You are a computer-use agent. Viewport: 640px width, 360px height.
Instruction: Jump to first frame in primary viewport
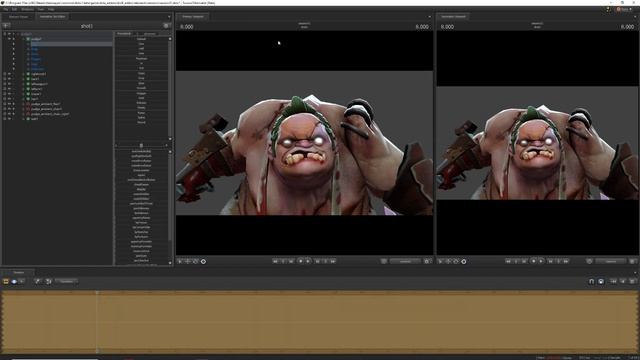275,261
